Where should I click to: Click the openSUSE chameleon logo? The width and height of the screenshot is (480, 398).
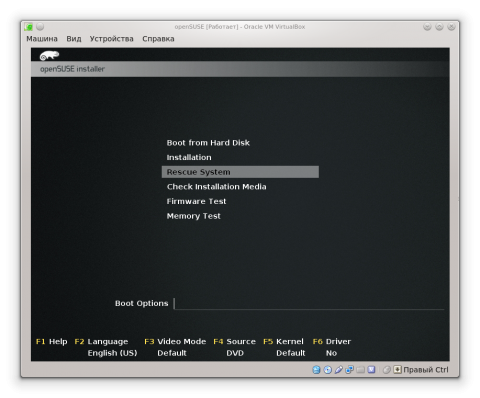[49, 55]
